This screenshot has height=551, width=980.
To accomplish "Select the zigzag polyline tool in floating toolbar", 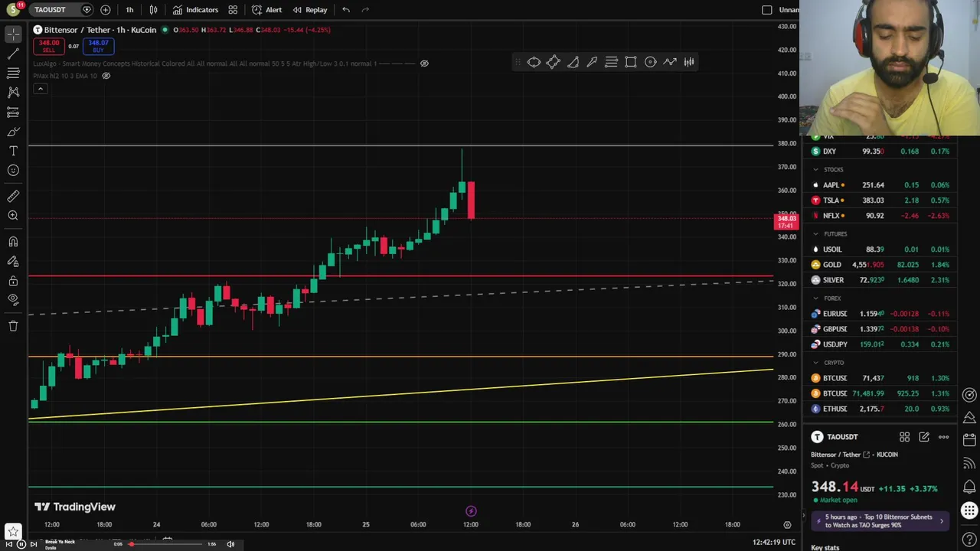I will click(x=670, y=62).
